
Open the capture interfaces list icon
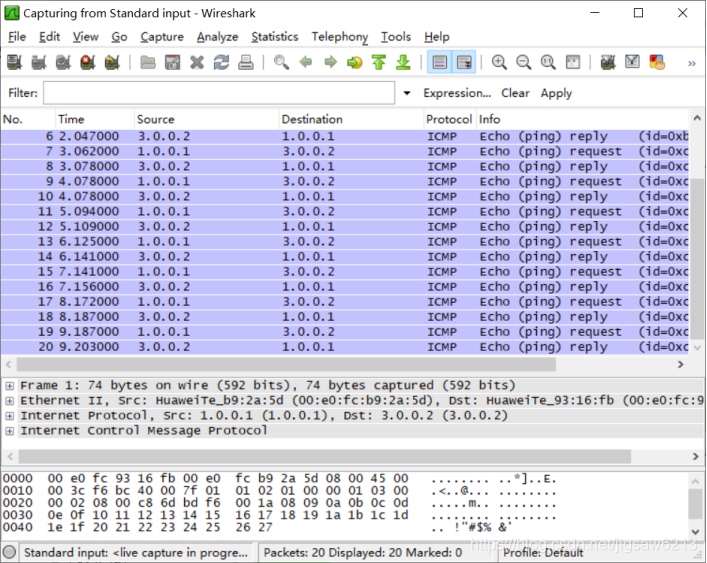(x=14, y=62)
